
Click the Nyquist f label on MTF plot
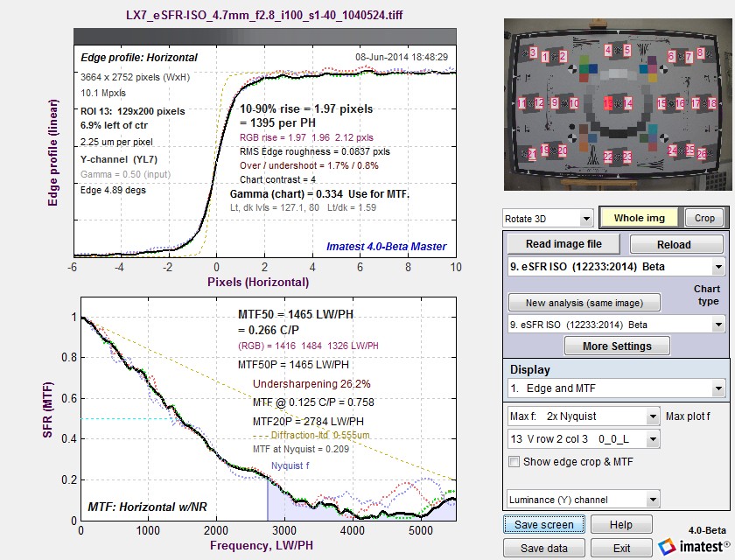(x=290, y=465)
